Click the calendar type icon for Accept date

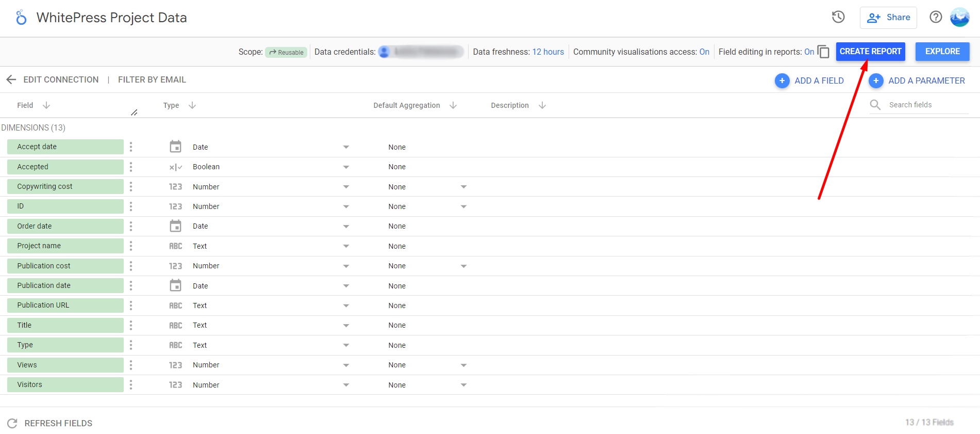(175, 147)
